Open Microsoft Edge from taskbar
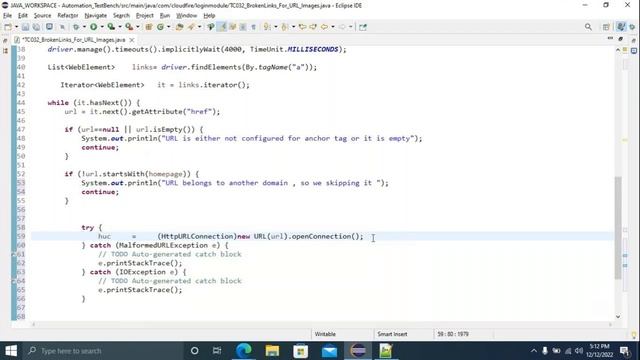Screen dimensions: 640x360 point(244,351)
